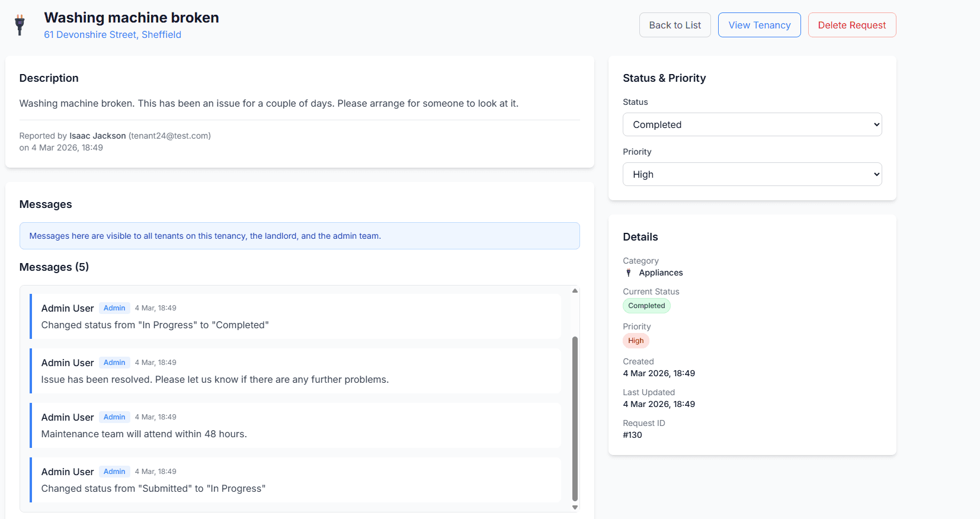
Task: Click the messages list scrollbar thumb
Action: [575, 418]
